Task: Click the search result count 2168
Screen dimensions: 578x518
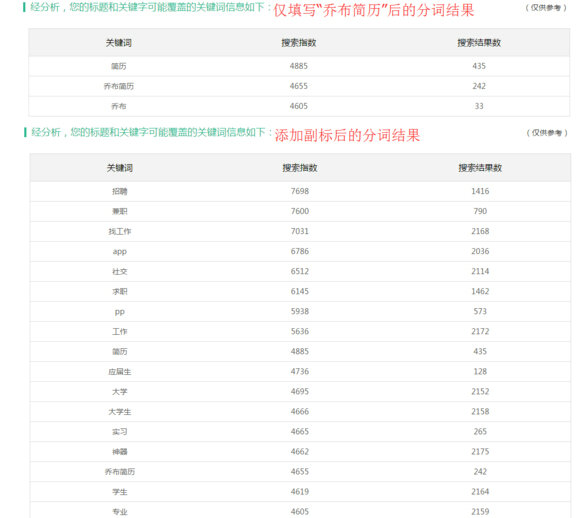Action: click(480, 232)
